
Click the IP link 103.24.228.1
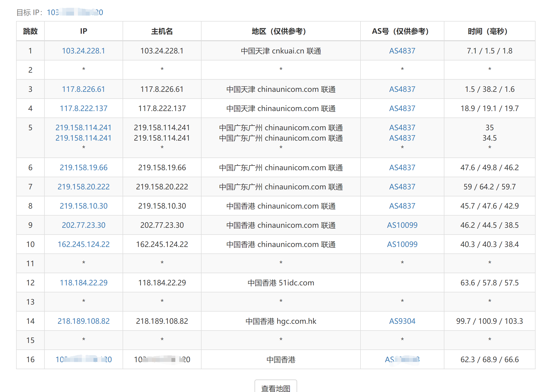pyautogui.click(x=83, y=51)
